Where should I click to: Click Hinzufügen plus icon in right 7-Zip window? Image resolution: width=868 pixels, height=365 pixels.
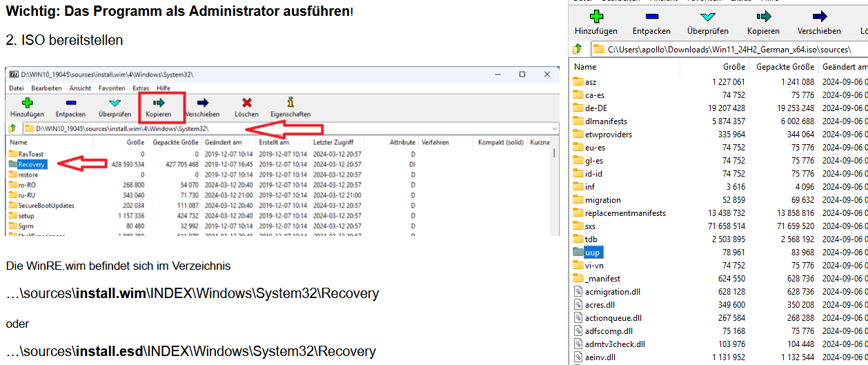pyautogui.click(x=596, y=17)
